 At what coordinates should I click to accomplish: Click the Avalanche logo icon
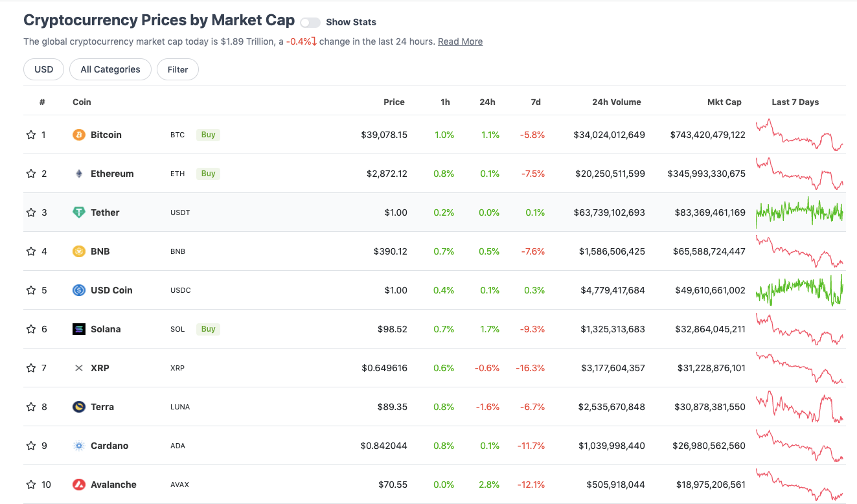pos(79,485)
